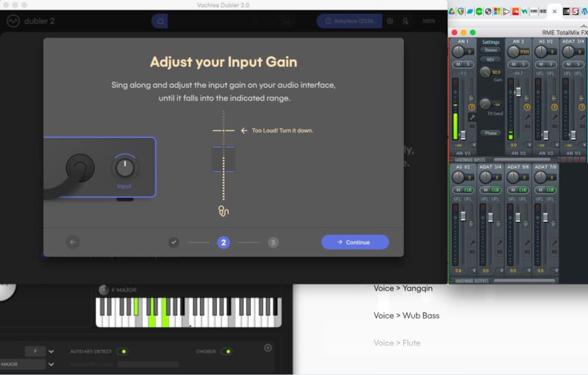Viewport: 588px width, 375px height.
Task: Click step 2 in the setup wizard
Action: [x=223, y=242]
